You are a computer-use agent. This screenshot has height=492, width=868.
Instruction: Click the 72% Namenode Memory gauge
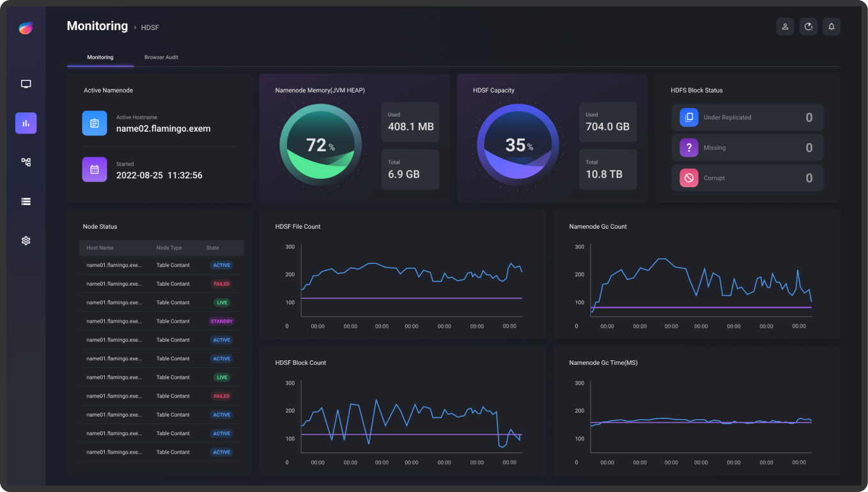(x=320, y=145)
